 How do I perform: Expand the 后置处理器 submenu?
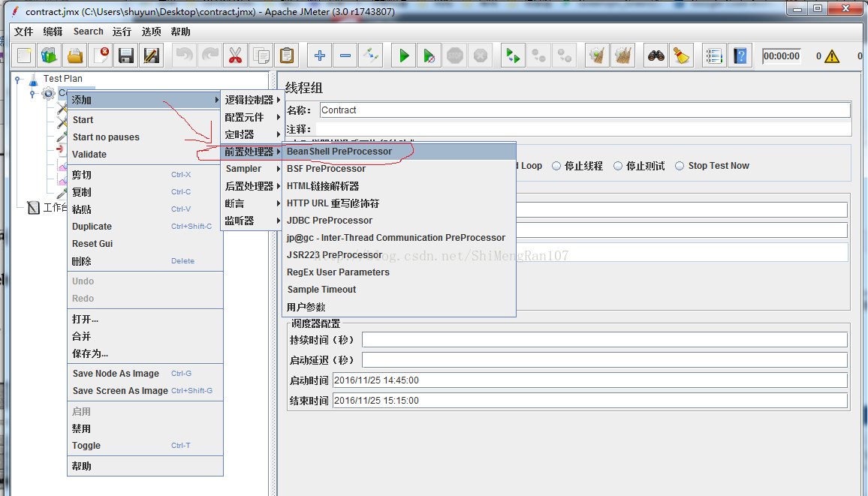pos(252,186)
